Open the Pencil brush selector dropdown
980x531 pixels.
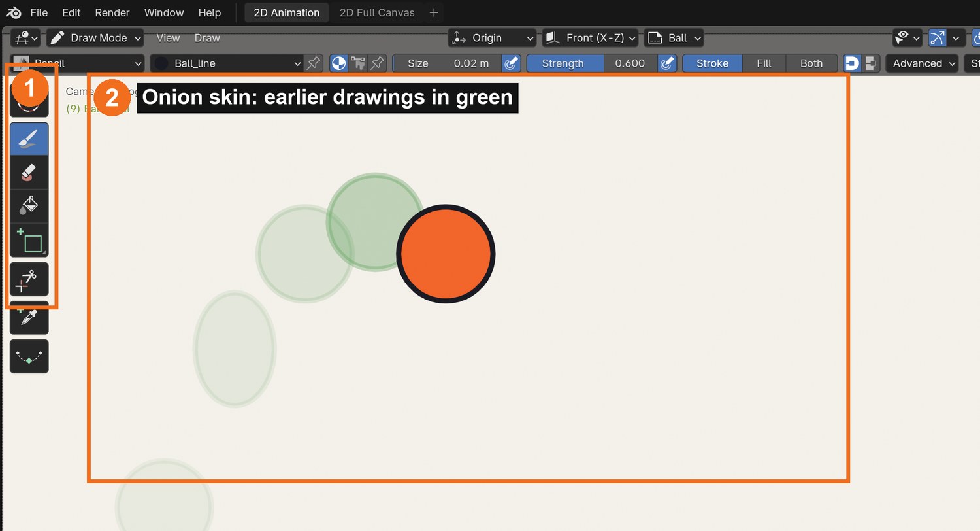[x=78, y=63]
